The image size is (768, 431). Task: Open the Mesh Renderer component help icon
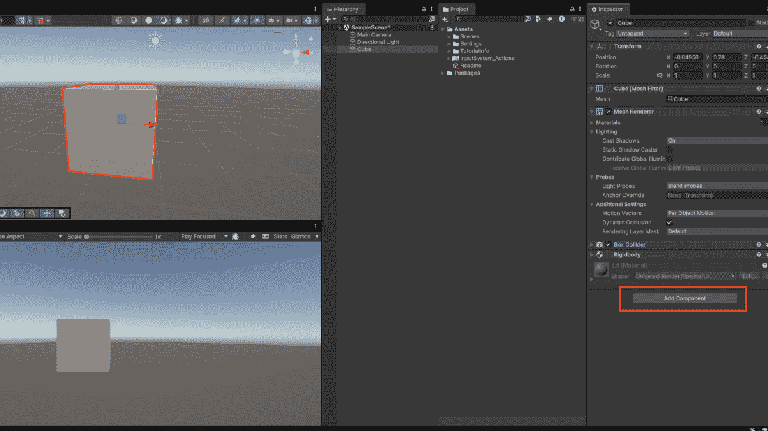point(759,112)
